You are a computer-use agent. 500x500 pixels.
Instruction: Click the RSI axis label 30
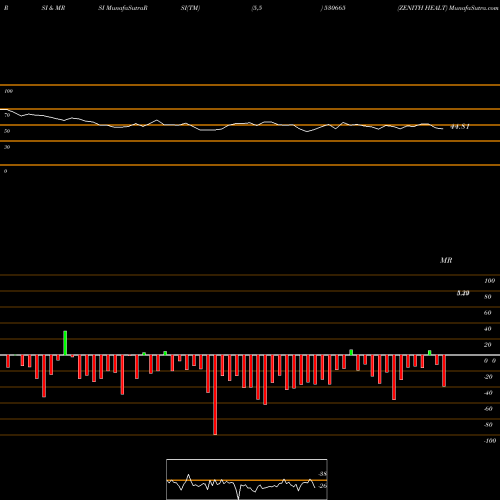pyautogui.click(x=7, y=147)
